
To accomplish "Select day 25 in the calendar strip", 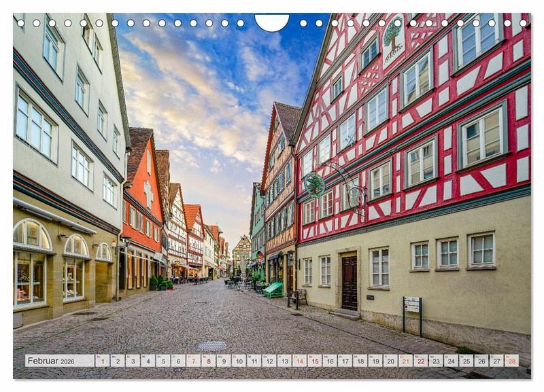I will point(466,361).
